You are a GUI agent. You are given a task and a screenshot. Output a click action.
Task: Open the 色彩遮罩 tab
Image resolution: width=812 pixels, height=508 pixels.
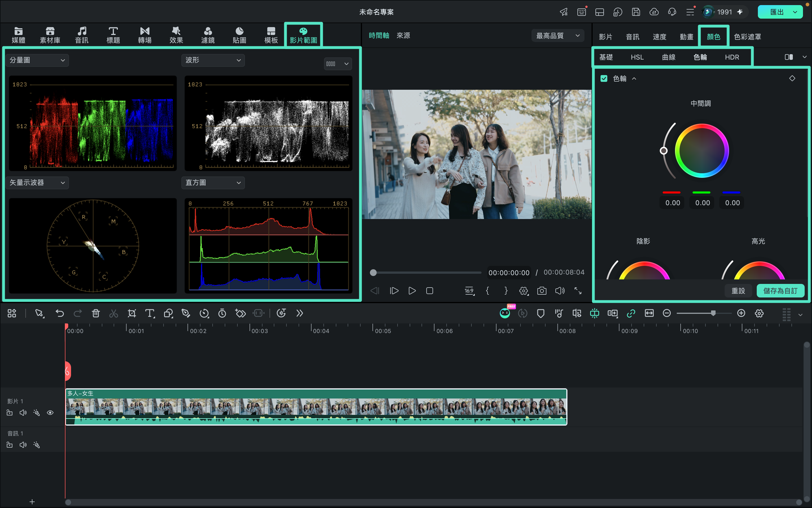click(x=747, y=37)
